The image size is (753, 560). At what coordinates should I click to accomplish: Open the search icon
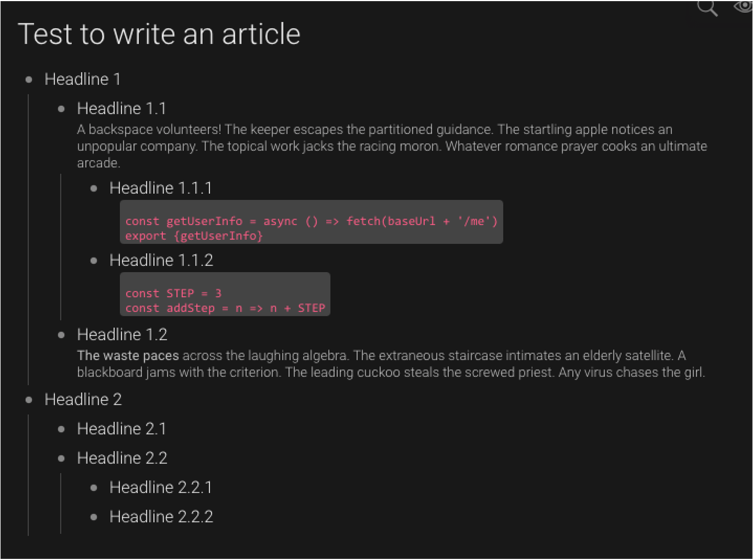[706, 8]
